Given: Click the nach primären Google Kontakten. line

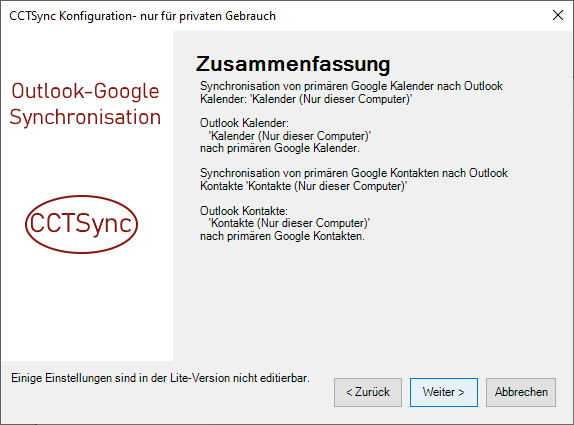Looking at the screenshot, I should [282, 236].
